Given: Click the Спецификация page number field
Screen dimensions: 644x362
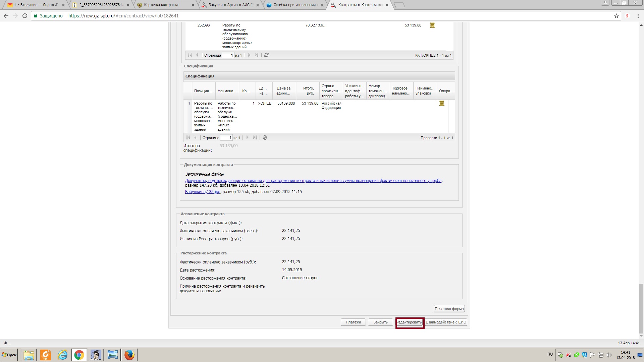Looking at the screenshot, I should [x=227, y=138].
